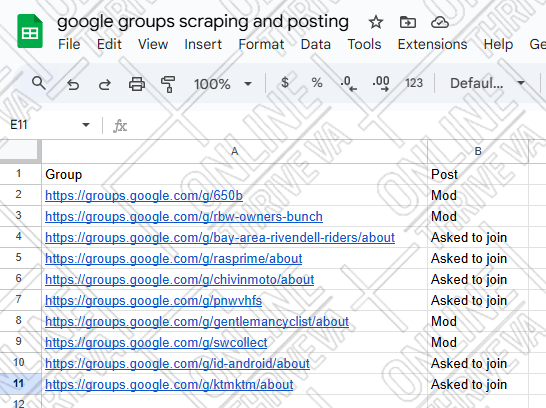
Task: Select 'Asked to join' in row 10
Action: [x=478, y=363]
